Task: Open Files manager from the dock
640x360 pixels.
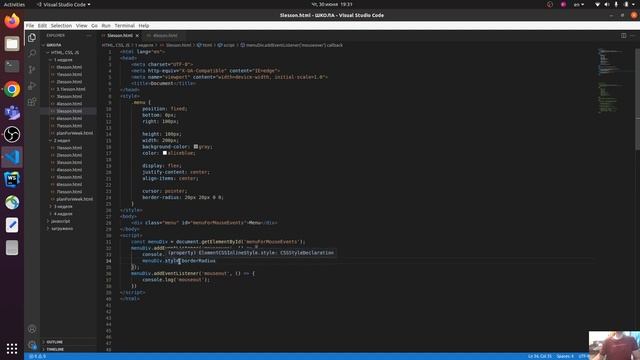Action: click(x=12, y=44)
